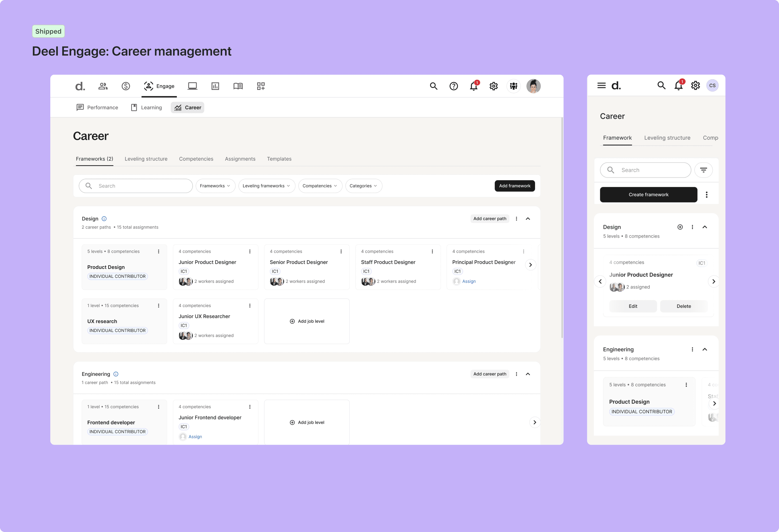Click the laptop device icon in the navbar
This screenshot has height=532, width=779.
click(192, 86)
